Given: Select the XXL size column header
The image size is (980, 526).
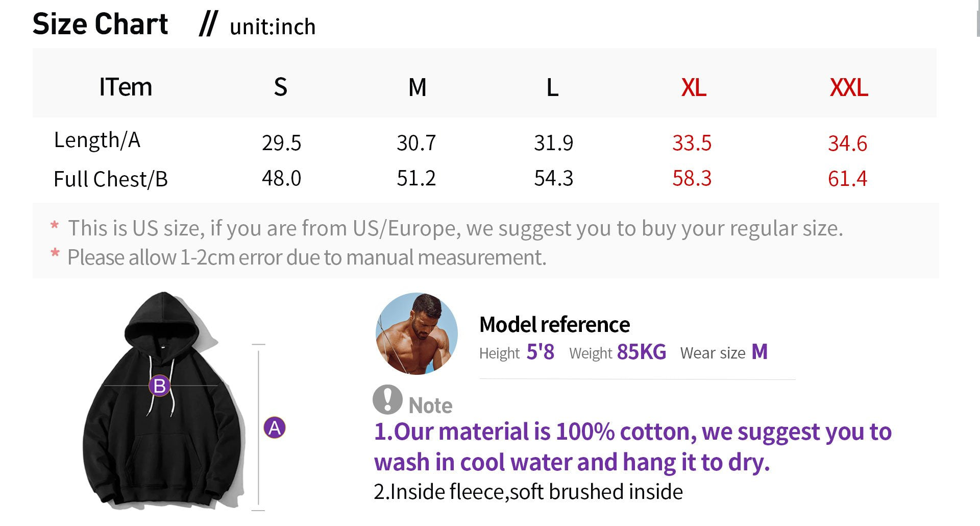Looking at the screenshot, I should click(848, 87).
